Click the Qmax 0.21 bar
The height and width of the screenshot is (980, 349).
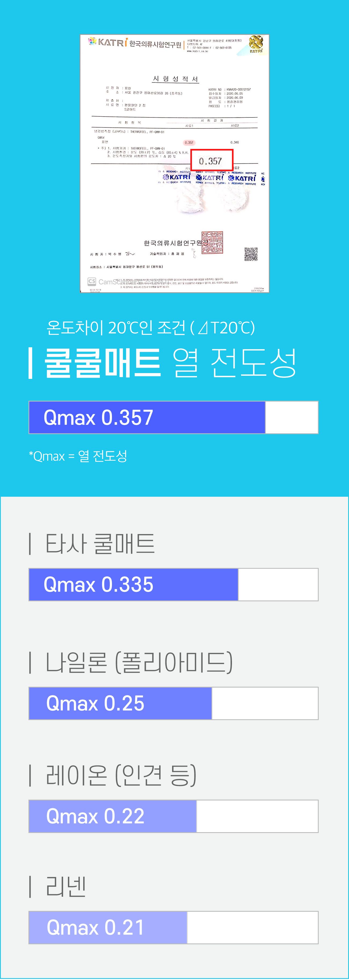click(x=108, y=927)
